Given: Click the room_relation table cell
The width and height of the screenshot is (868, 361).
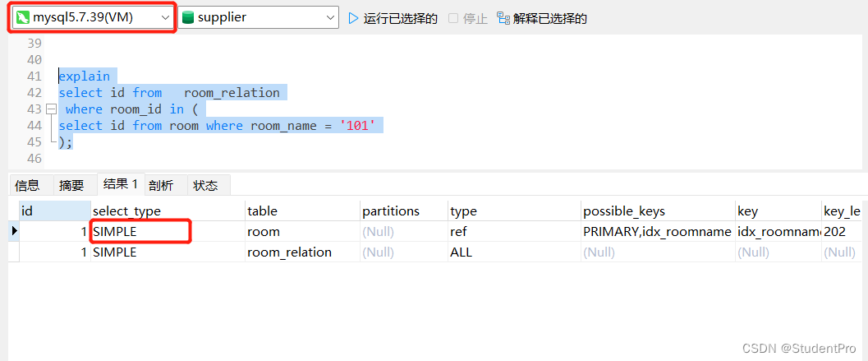Looking at the screenshot, I should [302, 252].
